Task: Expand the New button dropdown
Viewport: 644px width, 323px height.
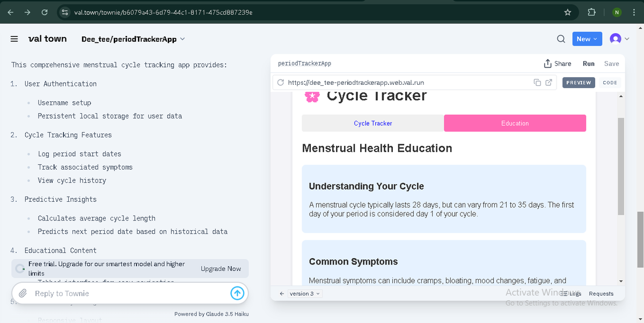Action: (587, 39)
